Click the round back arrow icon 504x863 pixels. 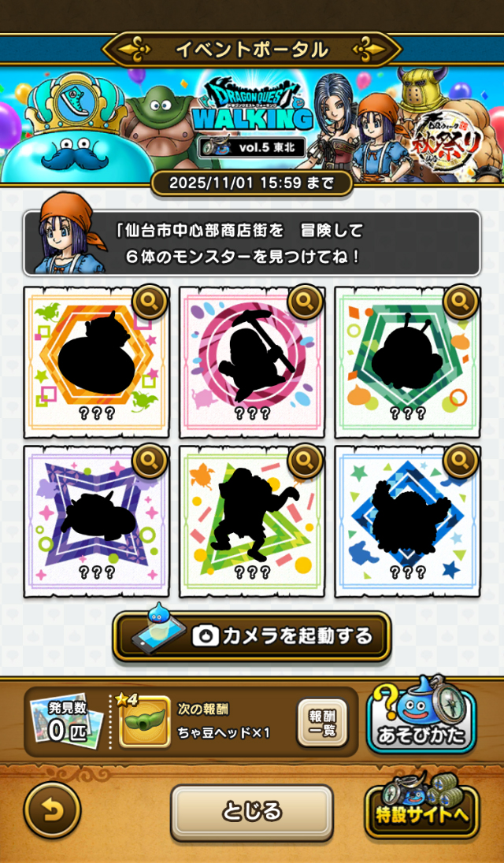52,809
